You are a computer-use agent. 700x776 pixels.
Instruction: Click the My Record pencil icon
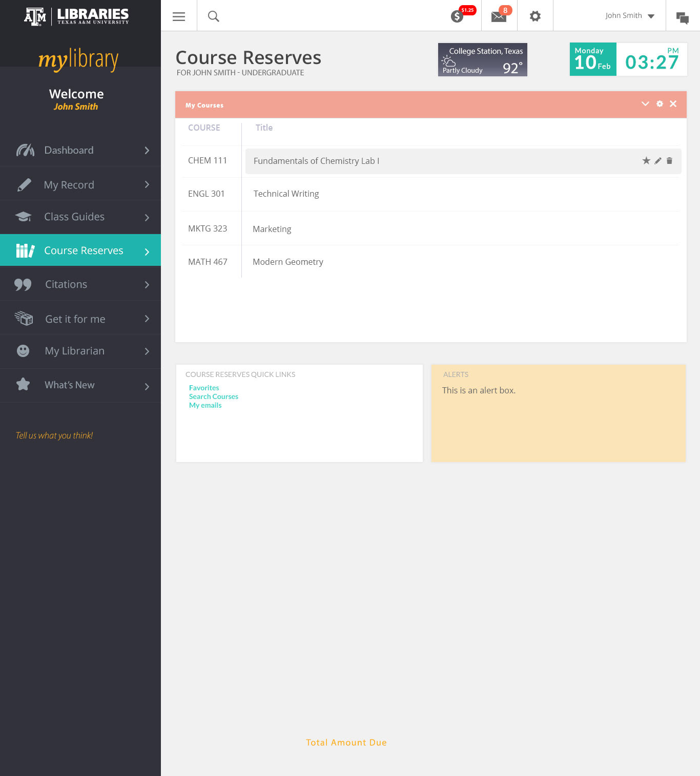point(24,185)
